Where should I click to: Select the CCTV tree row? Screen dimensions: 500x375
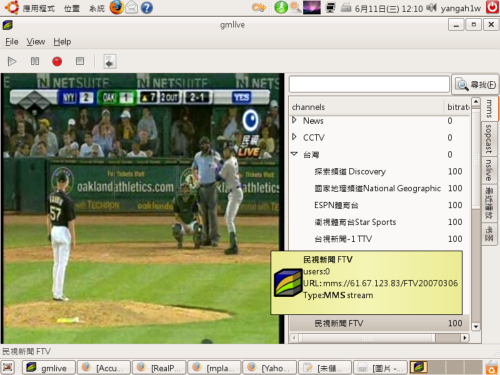[380, 137]
